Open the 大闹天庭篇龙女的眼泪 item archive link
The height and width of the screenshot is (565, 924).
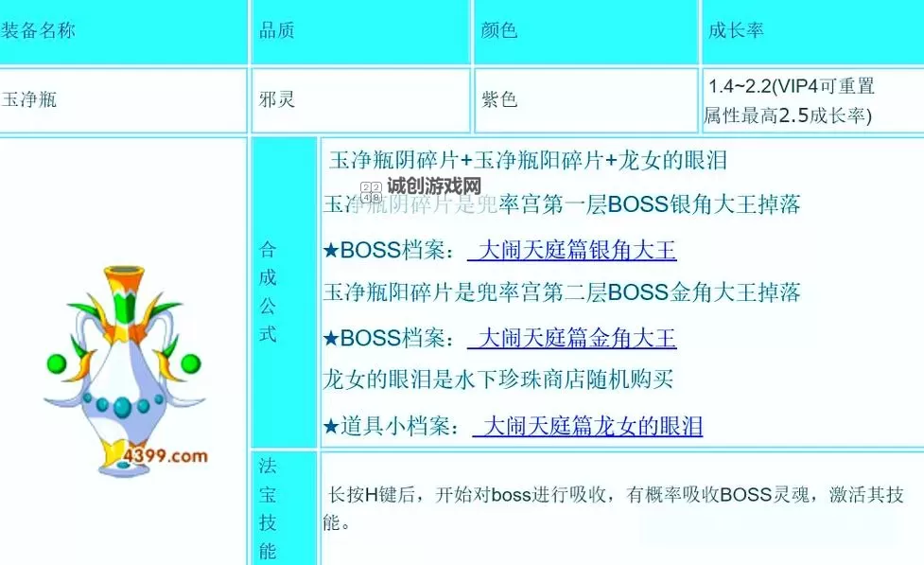pyautogui.click(x=591, y=427)
